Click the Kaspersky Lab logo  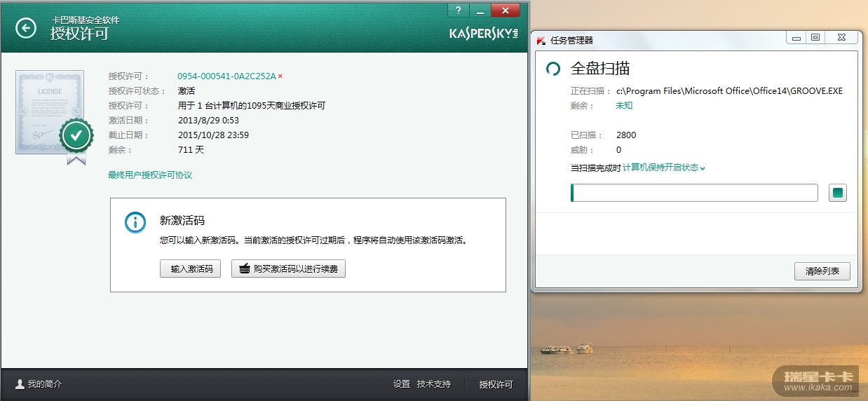[x=484, y=33]
